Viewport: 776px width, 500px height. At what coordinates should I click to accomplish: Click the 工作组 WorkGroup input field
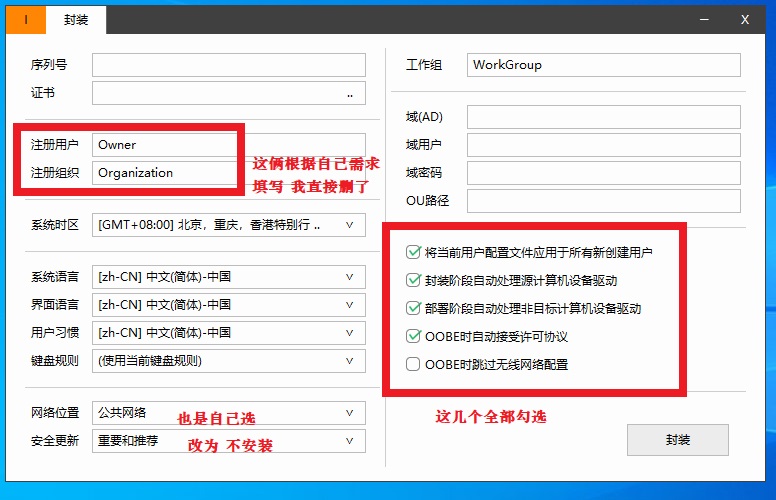click(603, 65)
